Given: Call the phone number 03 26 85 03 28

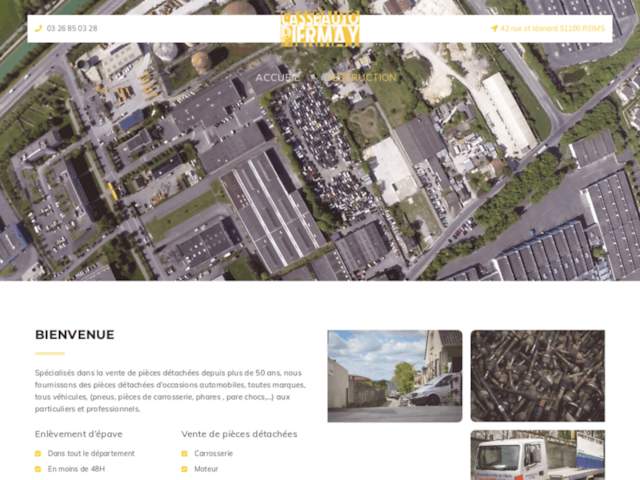Looking at the screenshot, I should tap(72, 29).
